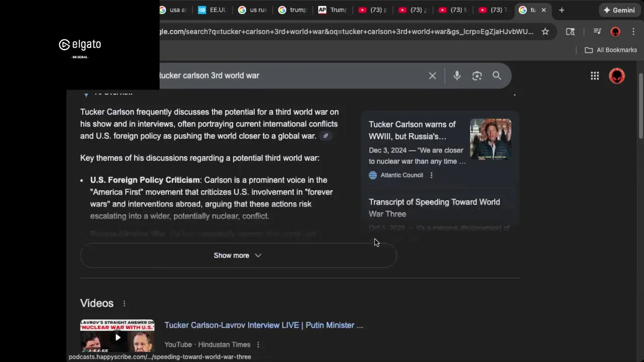Click the Google search box text
This screenshot has height=362, width=644.
click(x=209, y=75)
